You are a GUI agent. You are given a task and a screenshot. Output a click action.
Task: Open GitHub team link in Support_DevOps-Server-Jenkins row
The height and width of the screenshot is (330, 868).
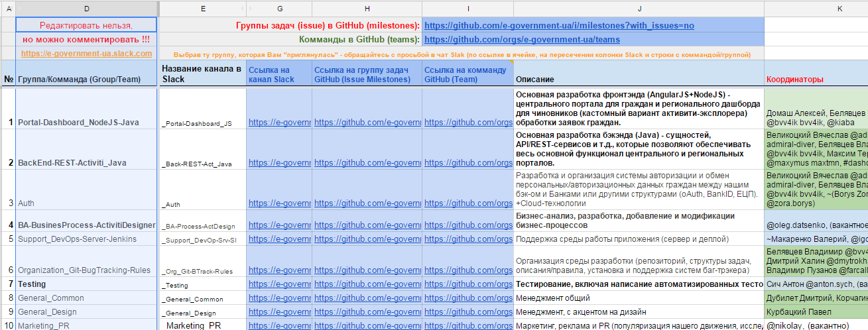coord(468,239)
